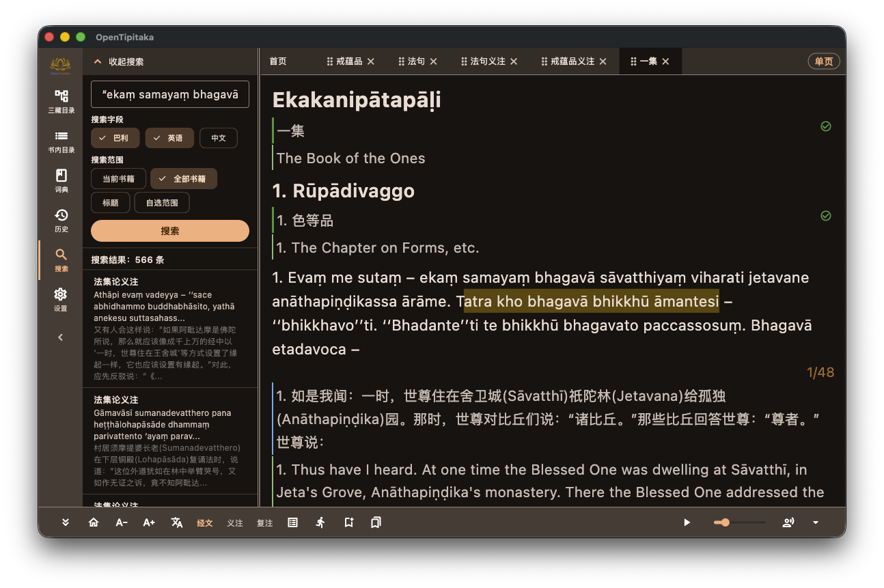The image size is (884, 588).
Task: Click green check icon next to 一集
Action: tap(826, 126)
